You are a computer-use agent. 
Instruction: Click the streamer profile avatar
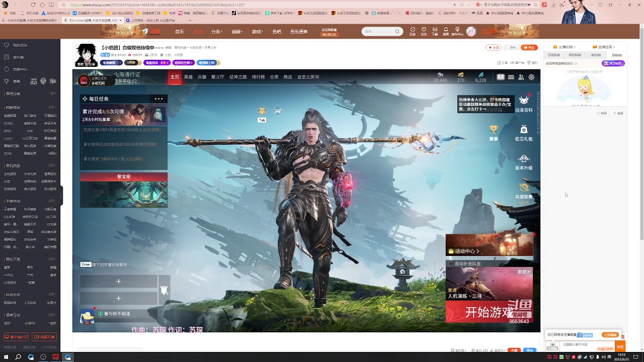86,55
